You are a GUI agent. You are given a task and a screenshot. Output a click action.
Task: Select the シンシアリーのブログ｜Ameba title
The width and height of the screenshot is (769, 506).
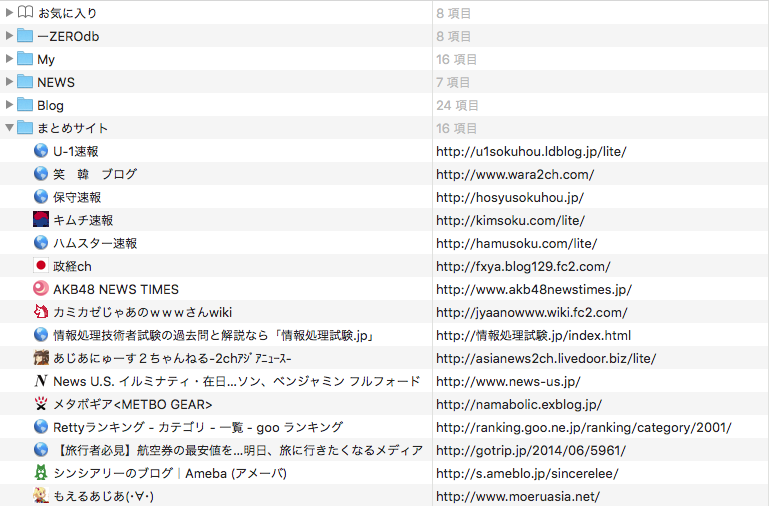coord(170,474)
